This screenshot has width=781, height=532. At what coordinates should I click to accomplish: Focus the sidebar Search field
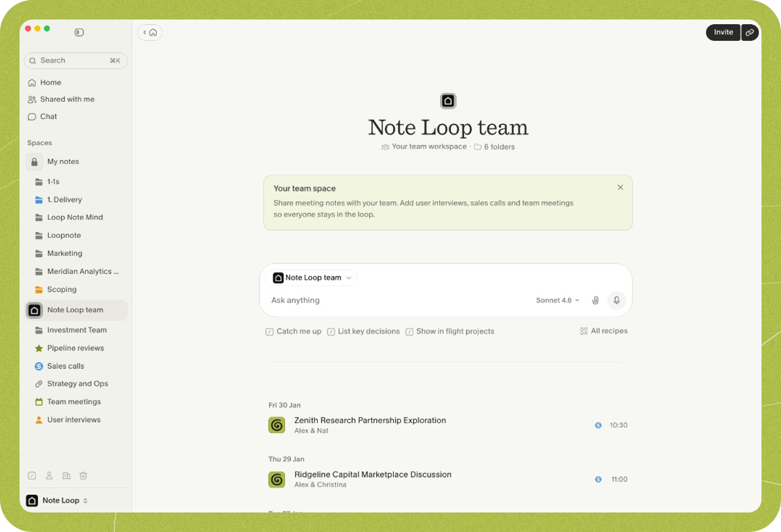[75, 60]
